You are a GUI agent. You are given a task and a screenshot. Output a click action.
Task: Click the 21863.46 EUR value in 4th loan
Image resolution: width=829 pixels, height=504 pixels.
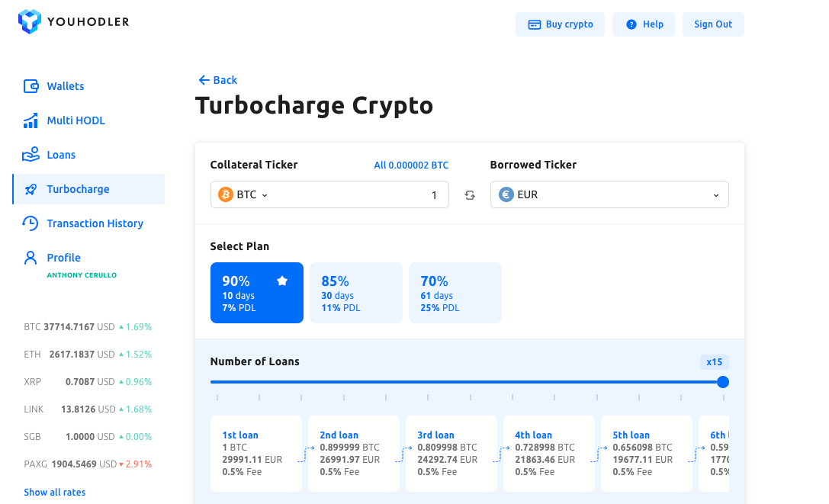click(545, 460)
